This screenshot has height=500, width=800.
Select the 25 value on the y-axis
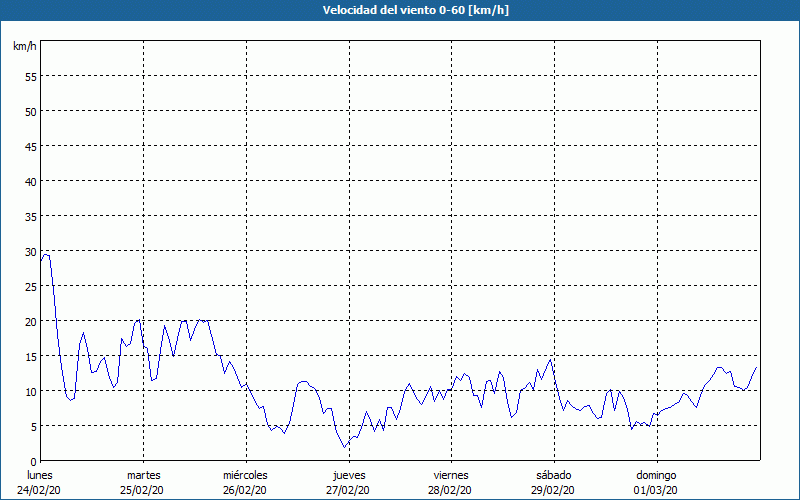tap(31, 287)
